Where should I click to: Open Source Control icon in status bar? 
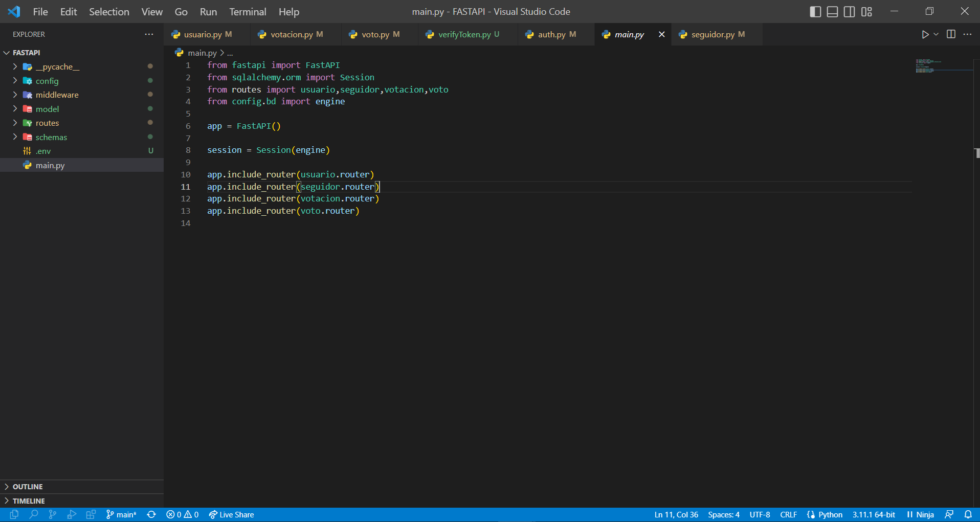(x=53, y=514)
